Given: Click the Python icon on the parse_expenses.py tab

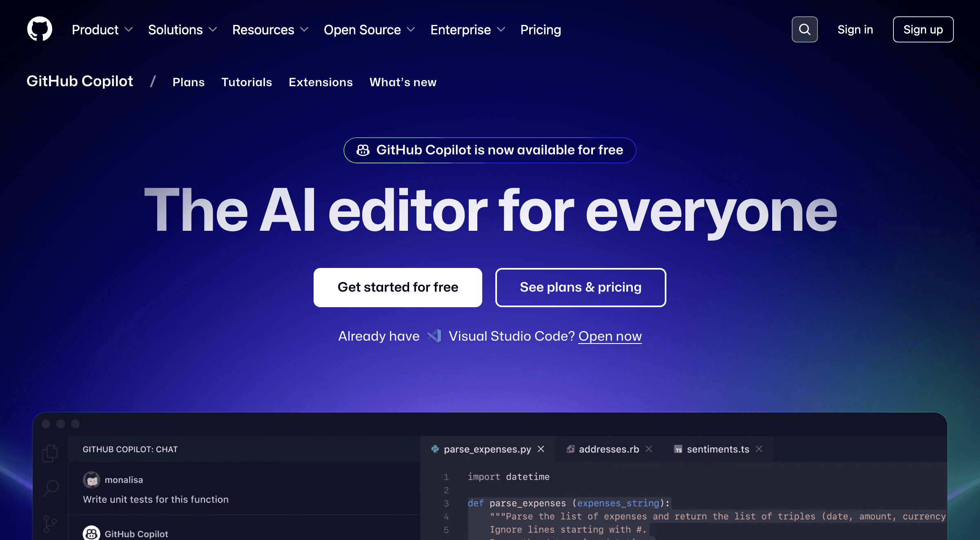Looking at the screenshot, I should 436,449.
